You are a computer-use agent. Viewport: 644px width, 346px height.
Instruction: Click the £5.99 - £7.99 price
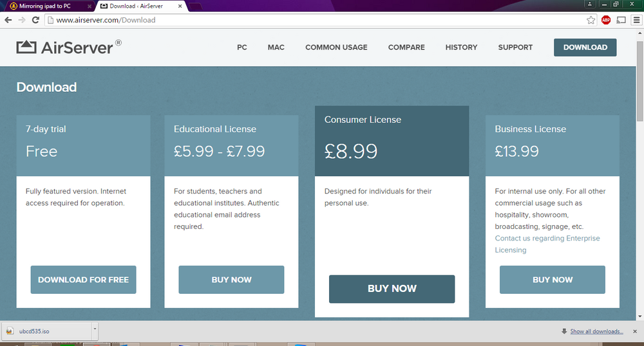220,151
